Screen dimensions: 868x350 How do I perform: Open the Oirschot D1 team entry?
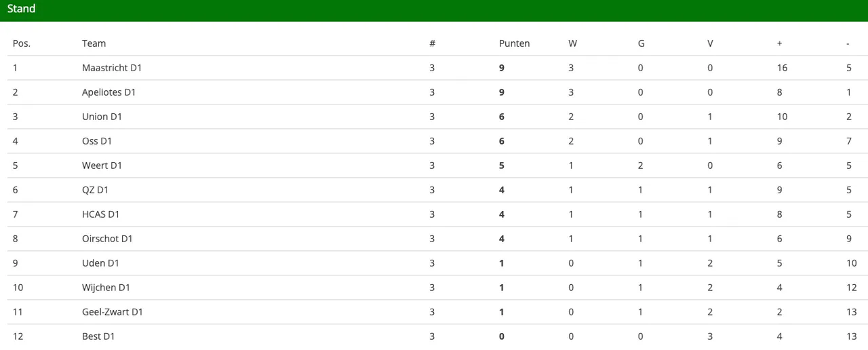(x=107, y=239)
